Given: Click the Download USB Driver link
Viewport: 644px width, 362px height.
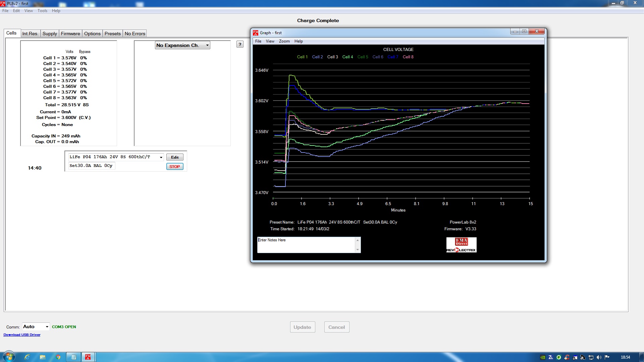Looking at the screenshot, I should coord(22,335).
